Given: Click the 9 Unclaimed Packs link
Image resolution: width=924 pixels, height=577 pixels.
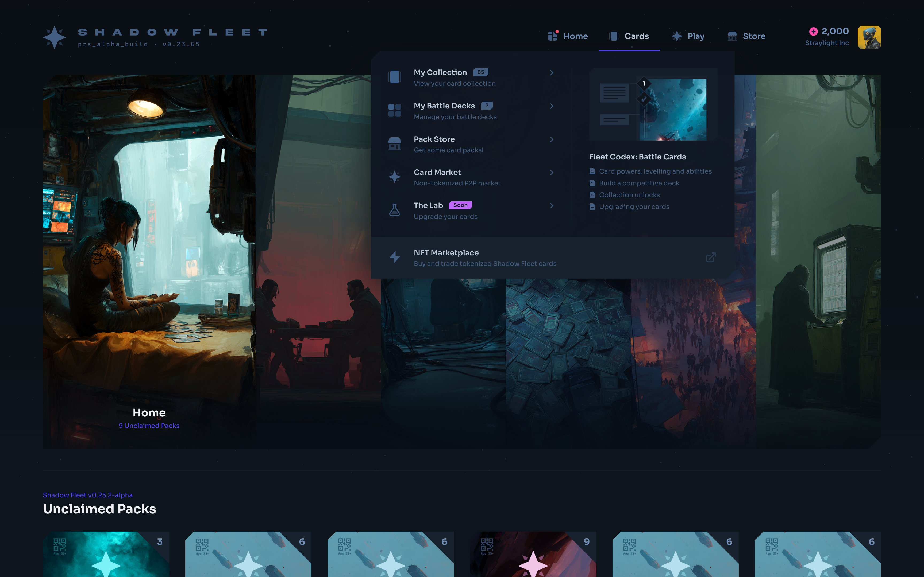Looking at the screenshot, I should click(149, 426).
